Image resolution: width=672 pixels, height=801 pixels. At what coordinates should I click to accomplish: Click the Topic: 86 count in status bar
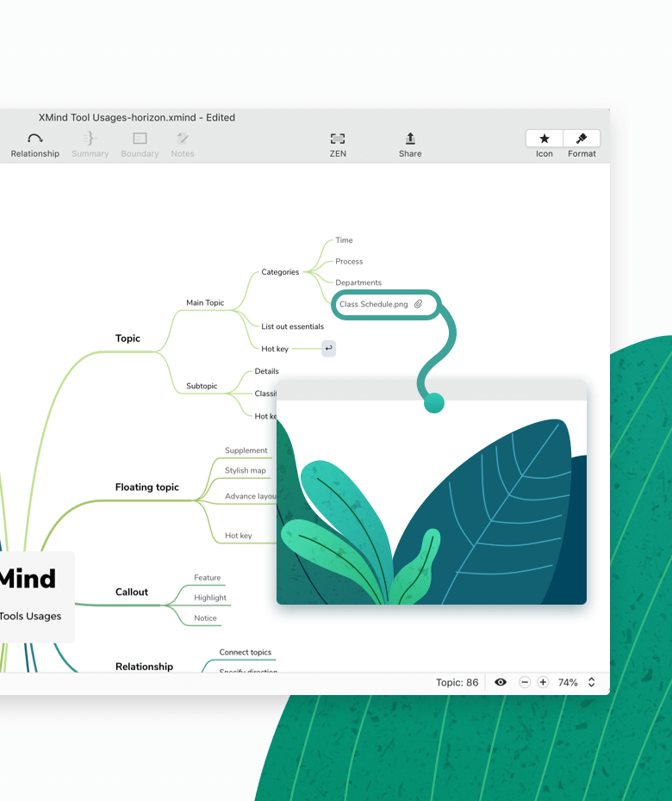coord(457,682)
